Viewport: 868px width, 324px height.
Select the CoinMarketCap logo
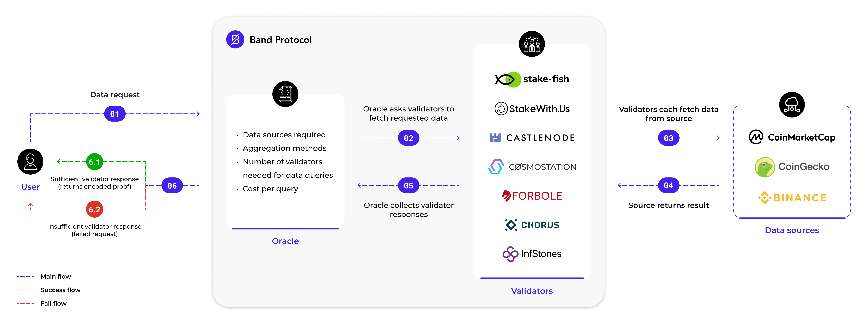coord(792,137)
